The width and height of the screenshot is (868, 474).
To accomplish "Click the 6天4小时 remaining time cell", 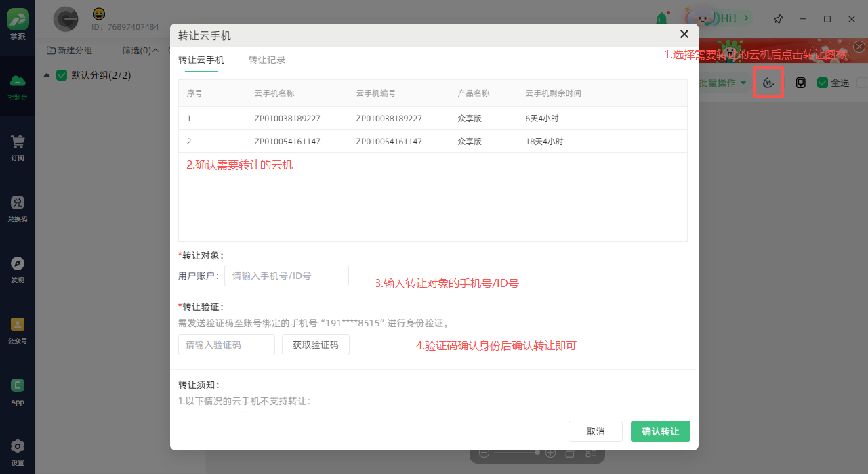I will [542, 118].
